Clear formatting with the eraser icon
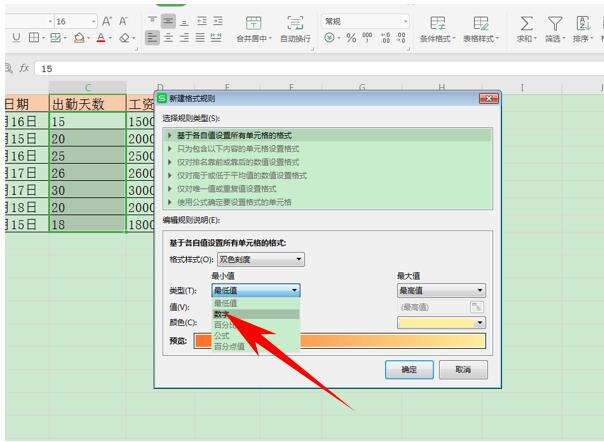The image size is (604, 442). [124, 38]
